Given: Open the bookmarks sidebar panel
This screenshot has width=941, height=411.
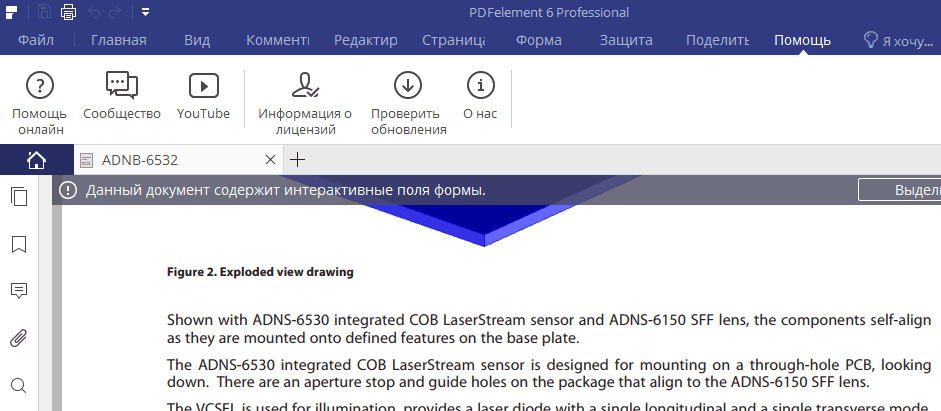Looking at the screenshot, I should click(x=18, y=244).
